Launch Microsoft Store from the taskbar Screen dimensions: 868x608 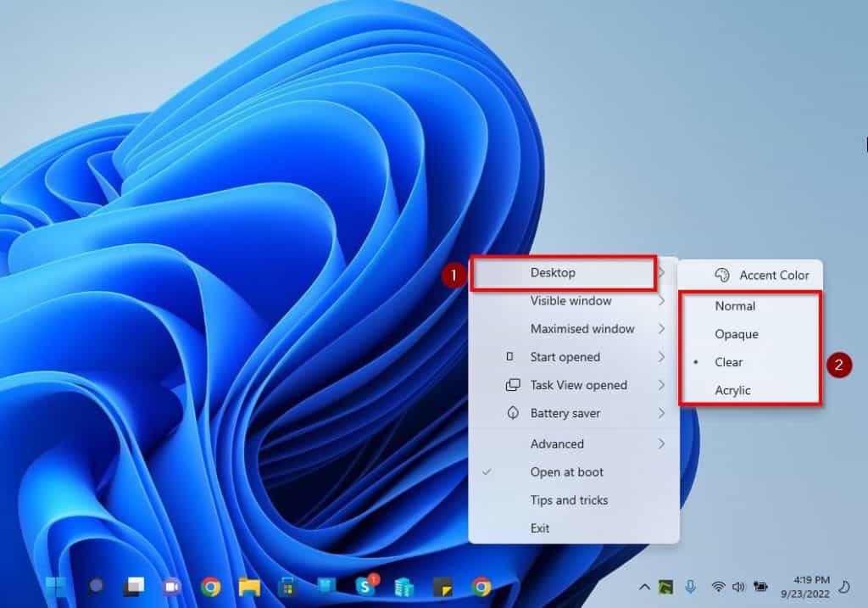point(288,587)
